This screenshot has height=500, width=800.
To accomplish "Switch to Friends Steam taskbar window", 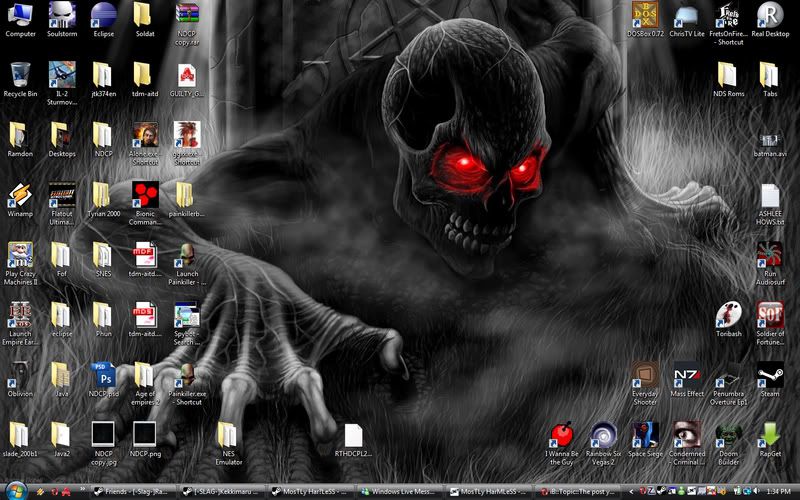I will (x=132, y=491).
